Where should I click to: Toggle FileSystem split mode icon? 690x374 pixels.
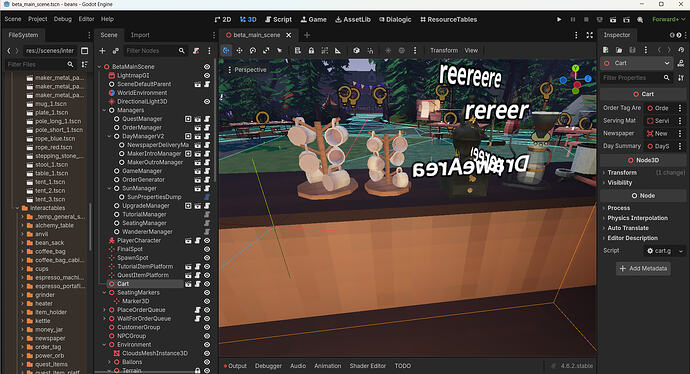click(x=84, y=51)
